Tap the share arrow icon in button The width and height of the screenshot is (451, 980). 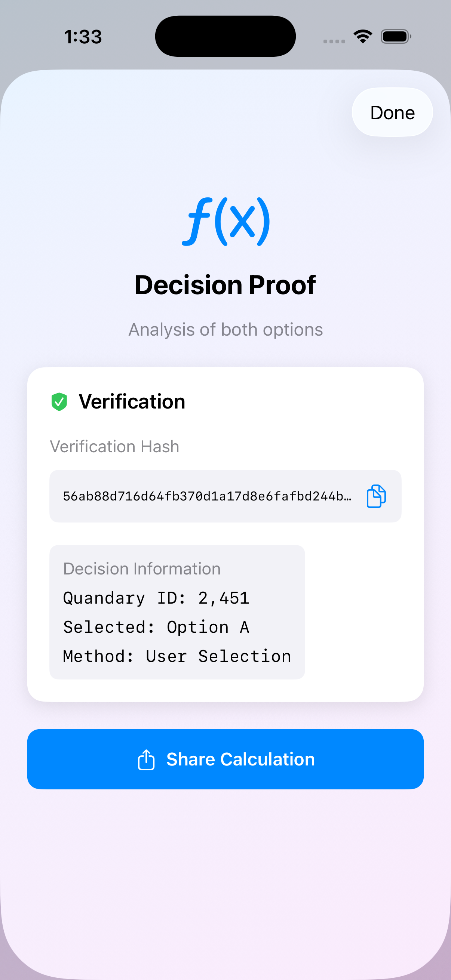146,760
